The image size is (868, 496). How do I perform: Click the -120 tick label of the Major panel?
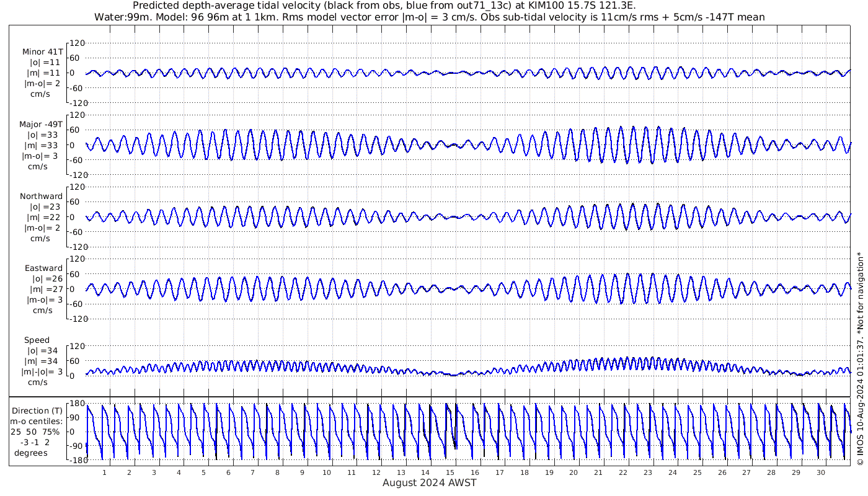pyautogui.click(x=75, y=175)
